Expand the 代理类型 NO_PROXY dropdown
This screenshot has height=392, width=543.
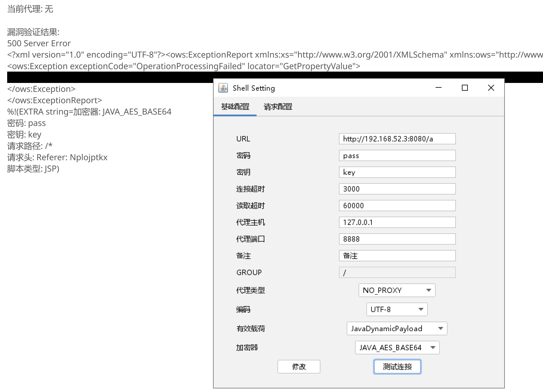click(x=397, y=290)
